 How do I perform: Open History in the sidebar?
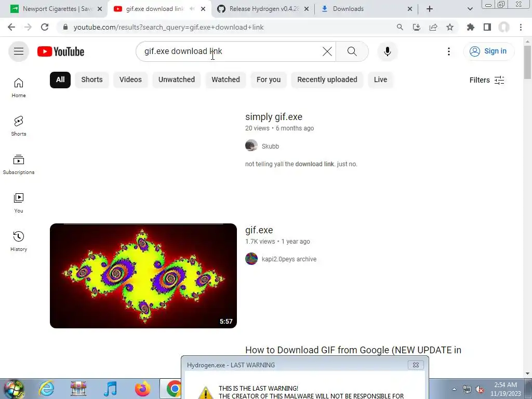click(x=19, y=241)
